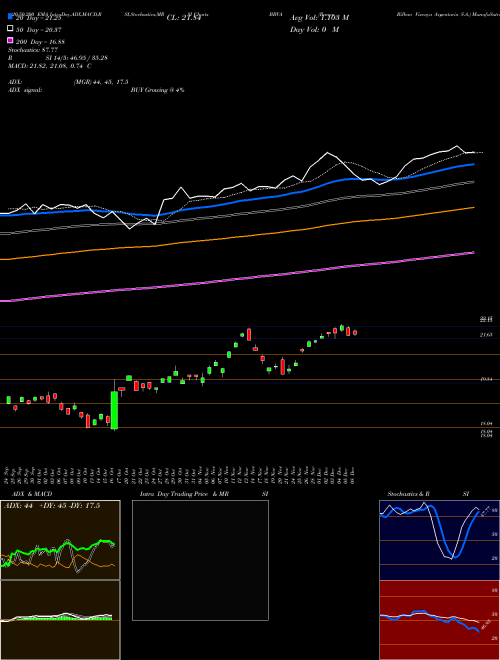Click the 'CL: 21.54' closing price label
Image resolution: width=500 pixels, height=660 pixels.
184,18
